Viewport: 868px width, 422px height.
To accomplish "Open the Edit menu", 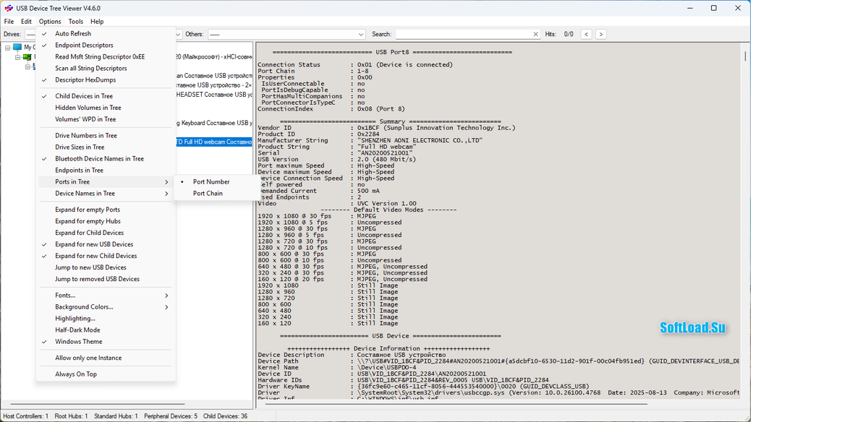I will coord(26,22).
